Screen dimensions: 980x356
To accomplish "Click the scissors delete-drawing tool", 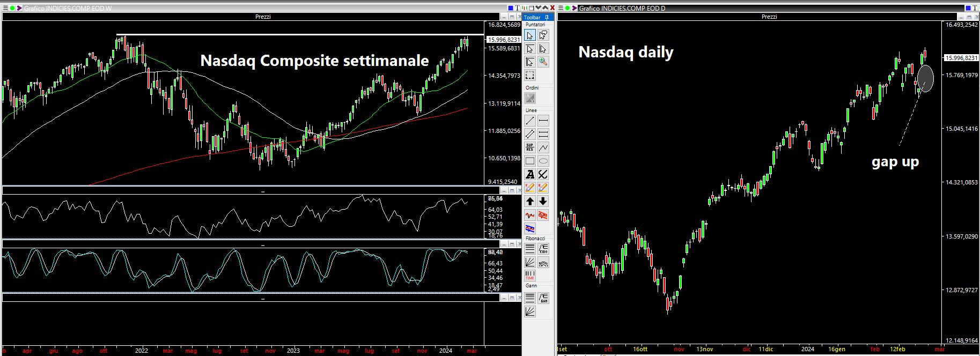I will (543, 174).
